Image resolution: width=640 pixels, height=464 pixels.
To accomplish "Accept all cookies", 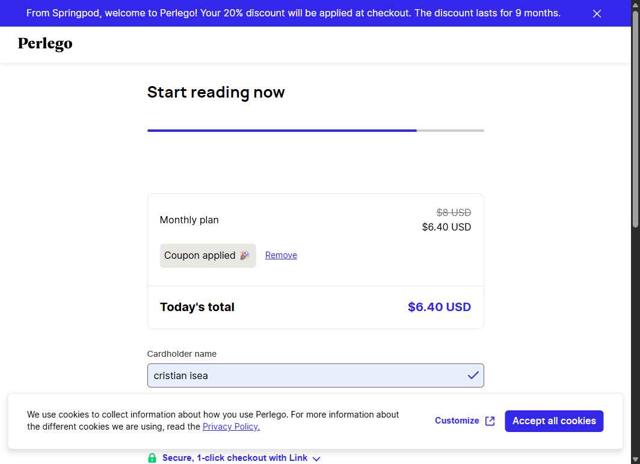I will pos(554,421).
